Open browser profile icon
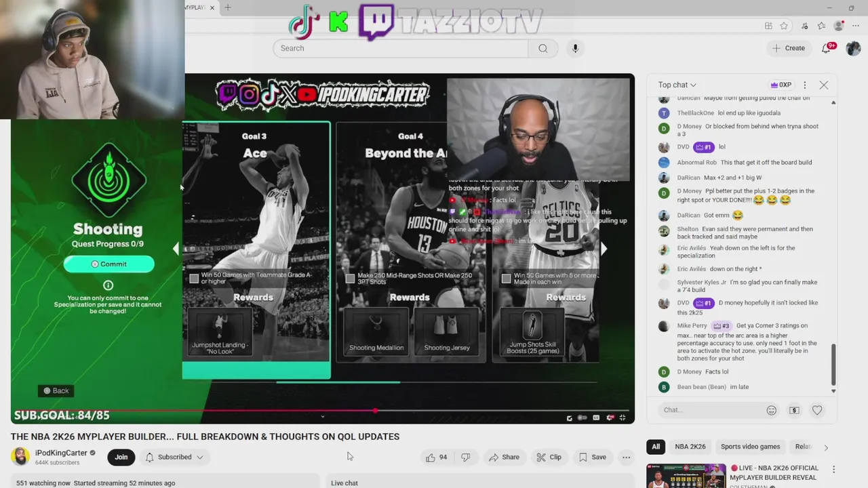 tap(839, 26)
